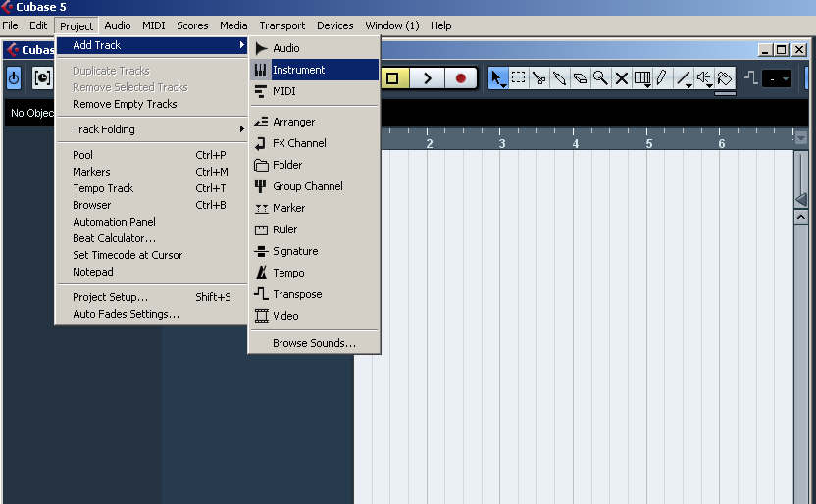The image size is (816, 504).
Task: Select the Zoom magnifier tool
Action: click(600, 78)
